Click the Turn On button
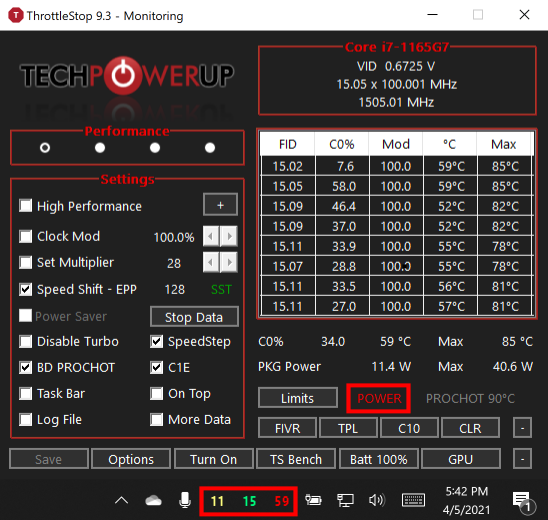Screen dimensions: 548x520 tap(214, 459)
